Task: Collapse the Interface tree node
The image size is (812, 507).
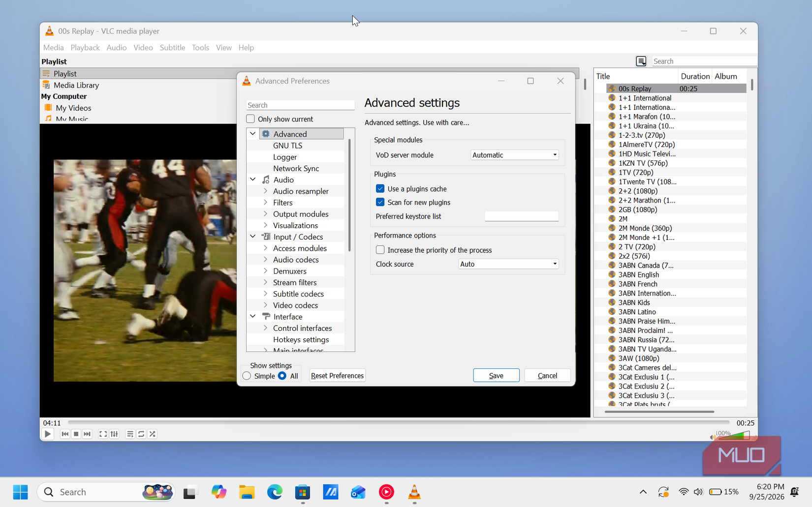Action: (x=253, y=317)
